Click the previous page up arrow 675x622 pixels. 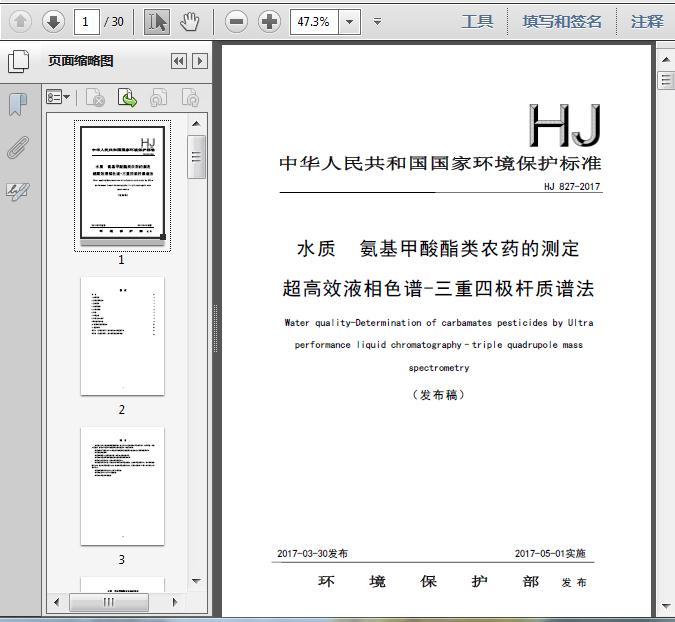(x=21, y=21)
